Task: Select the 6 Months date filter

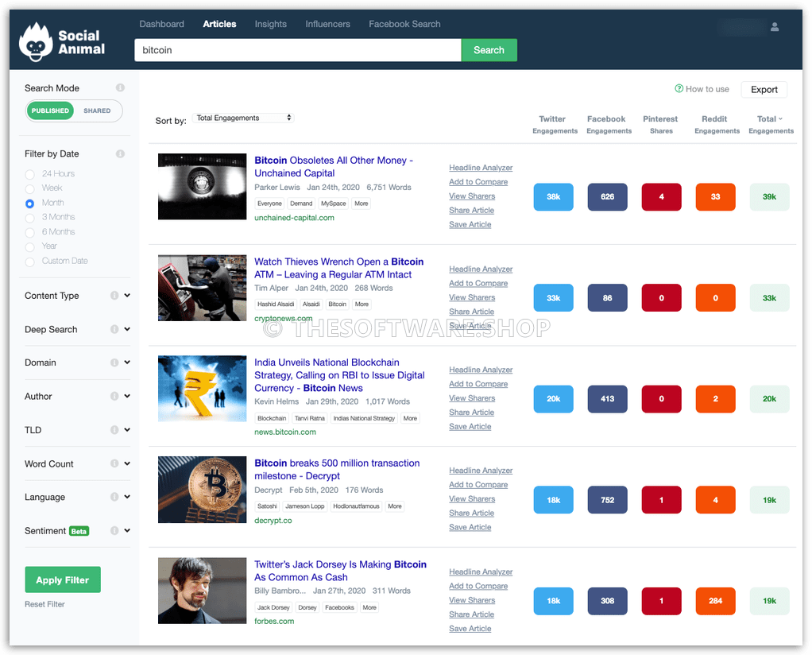Action: click(x=30, y=232)
